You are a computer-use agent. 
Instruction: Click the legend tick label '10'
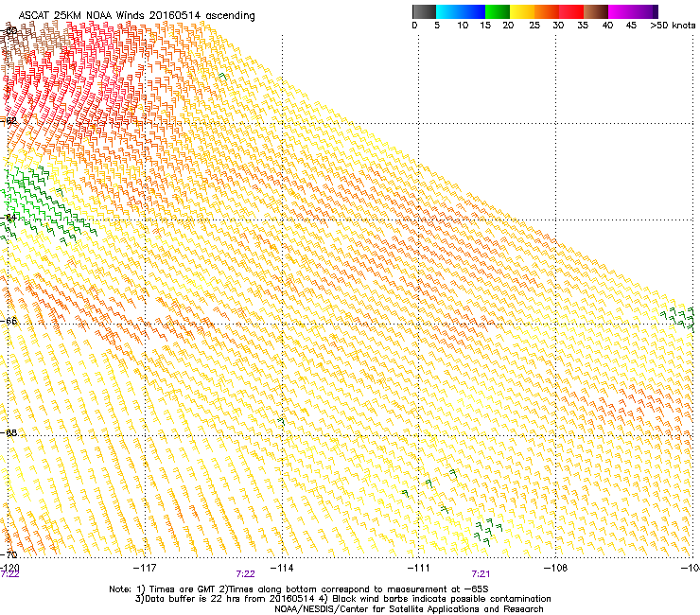pyautogui.click(x=463, y=26)
